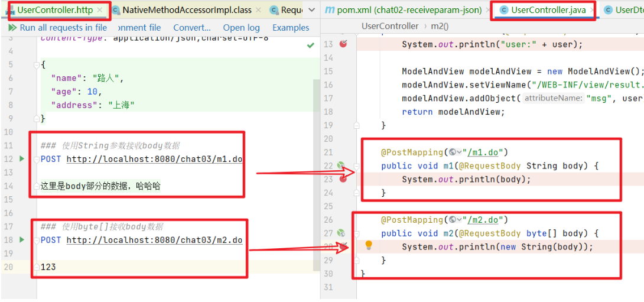This screenshot has width=644, height=302.
Task: Toggle the breakpoint on line 28
Action: click(x=343, y=244)
